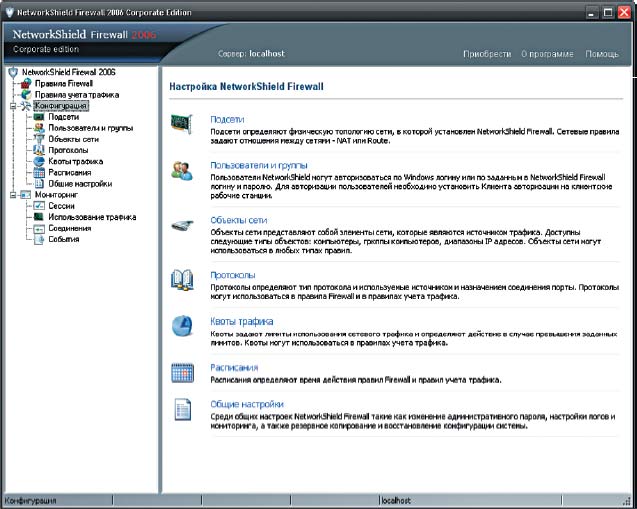This screenshot has width=637, height=509.
Task: Click the Подсети network card icon in main panel
Action: [182, 125]
